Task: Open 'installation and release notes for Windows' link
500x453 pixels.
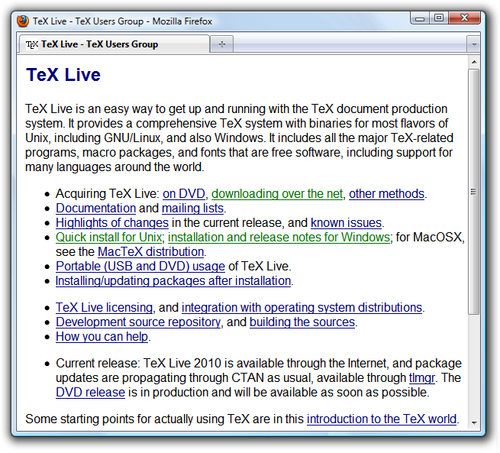Action: click(x=279, y=237)
